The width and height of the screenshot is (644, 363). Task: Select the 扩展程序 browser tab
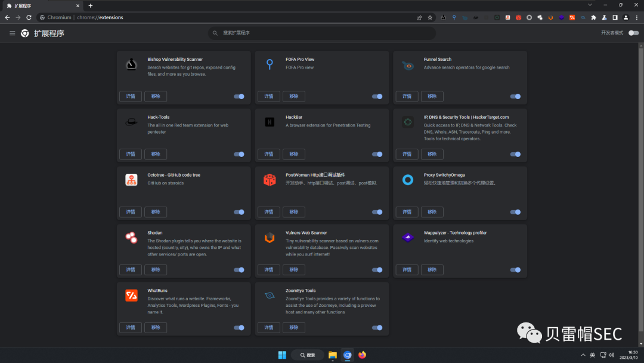[x=42, y=6]
